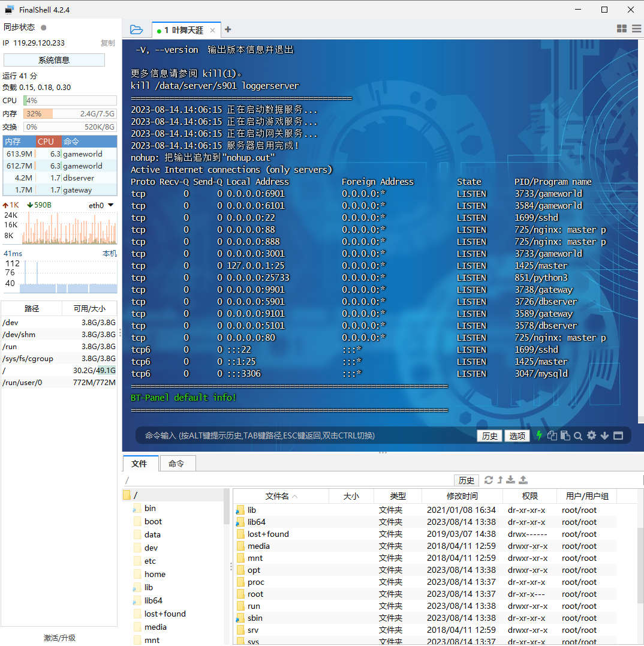The height and width of the screenshot is (646, 644).
Task: Click 复制 to copy the IP
Action: (108, 43)
